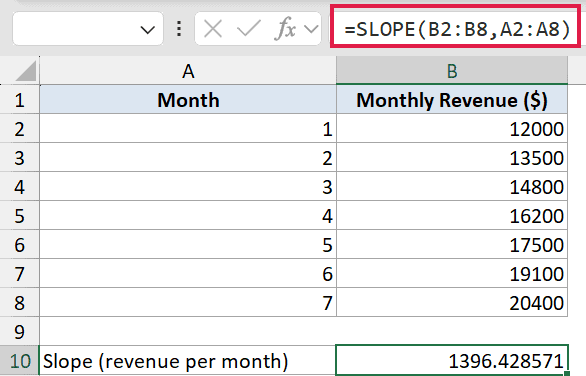Select revenue cell 12000

pos(452,128)
